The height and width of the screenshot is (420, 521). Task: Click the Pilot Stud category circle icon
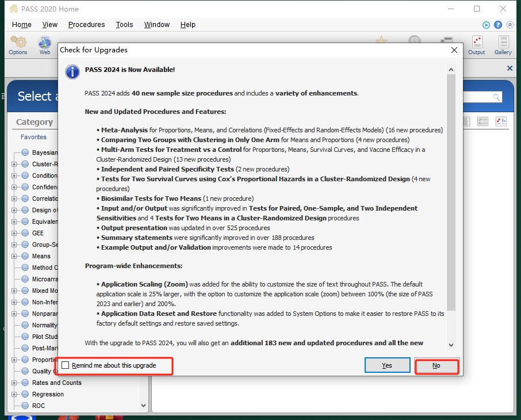(25, 337)
